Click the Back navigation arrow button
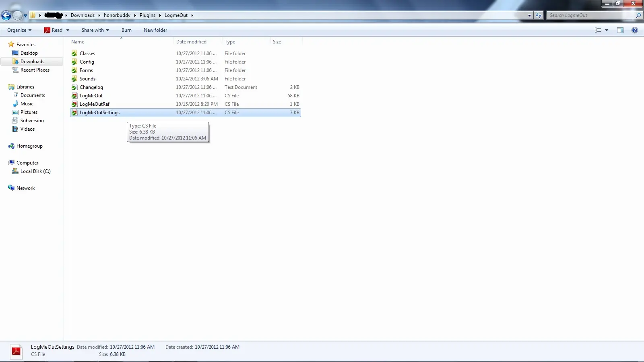The width and height of the screenshot is (644, 362). tap(6, 16)
